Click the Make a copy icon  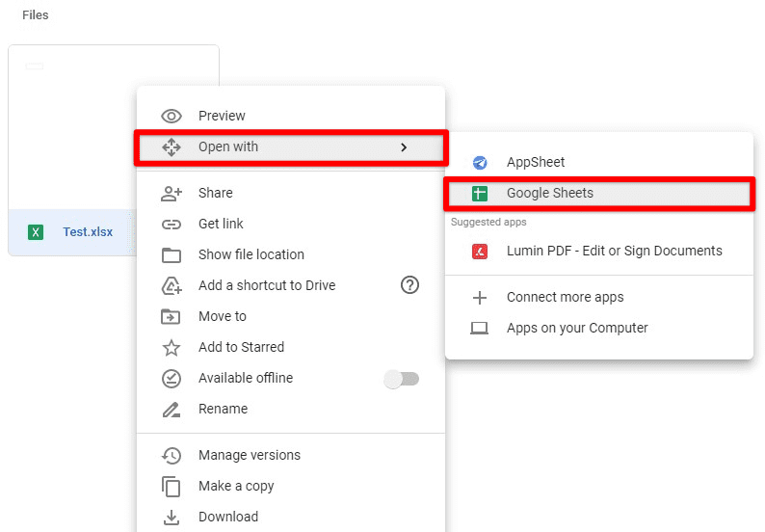coord(171,487)
